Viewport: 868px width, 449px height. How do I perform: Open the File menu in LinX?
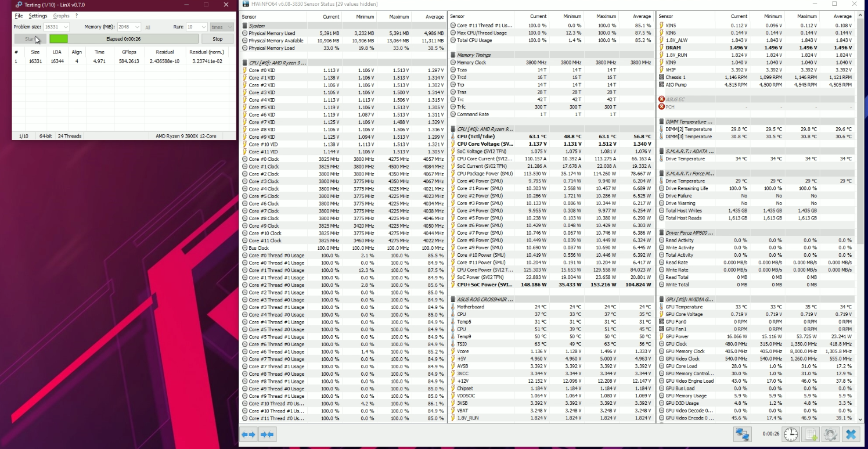coord(19,16)
